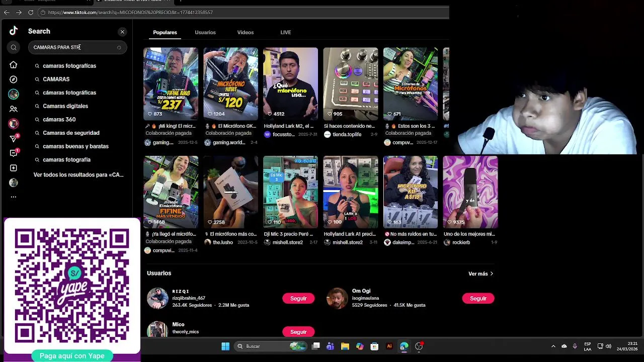Viewport: 644px width, 362px height.
Task: Follow Mico with Seguir
Action: [x=298, y=332]
